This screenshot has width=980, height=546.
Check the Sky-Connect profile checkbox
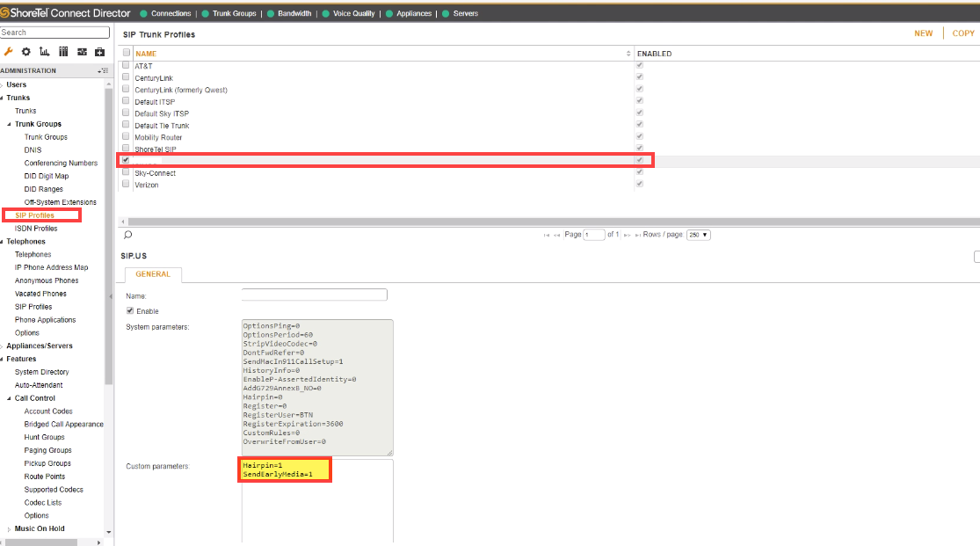click(126, 172)
